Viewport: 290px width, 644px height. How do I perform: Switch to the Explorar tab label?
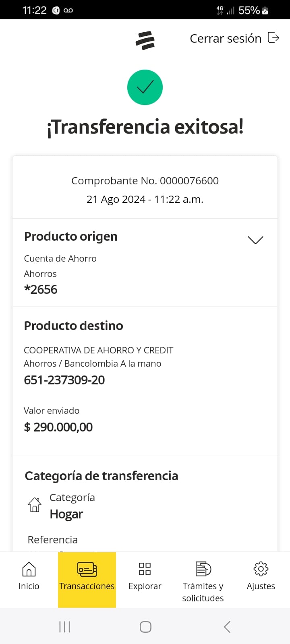145,586
